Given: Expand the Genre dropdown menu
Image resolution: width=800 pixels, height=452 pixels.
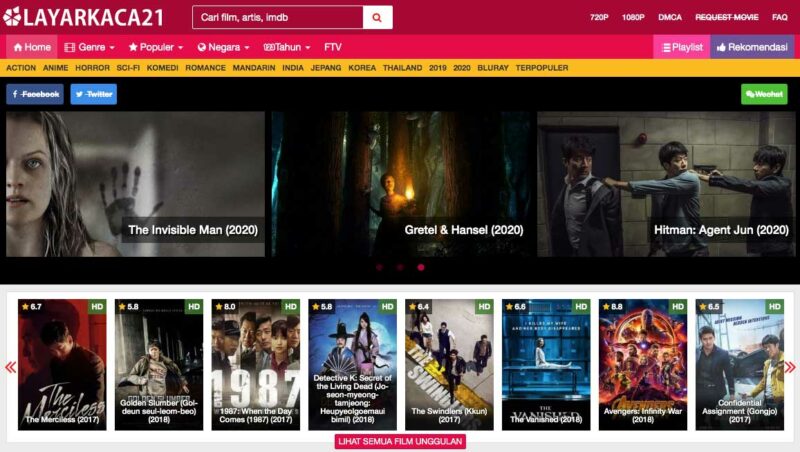Looking at the screenshot, I should (x=89, y=47).
